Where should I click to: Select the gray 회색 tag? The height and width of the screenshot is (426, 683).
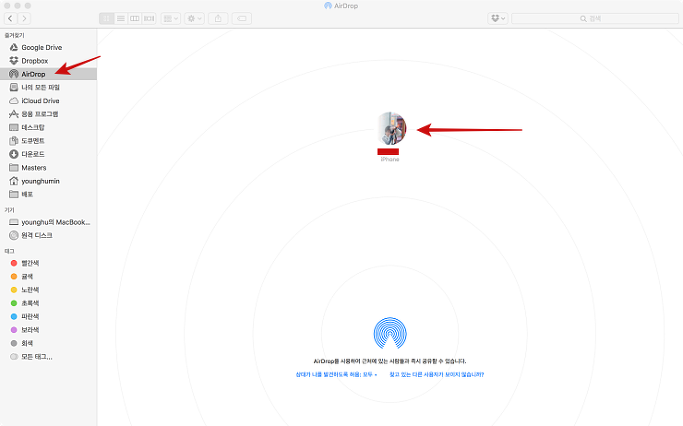tap(48, 343)
